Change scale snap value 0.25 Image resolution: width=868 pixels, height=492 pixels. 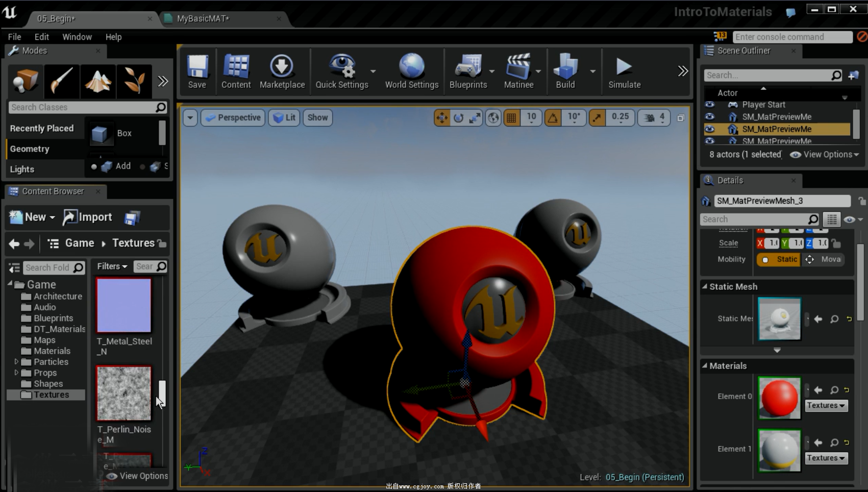[620, 117]
